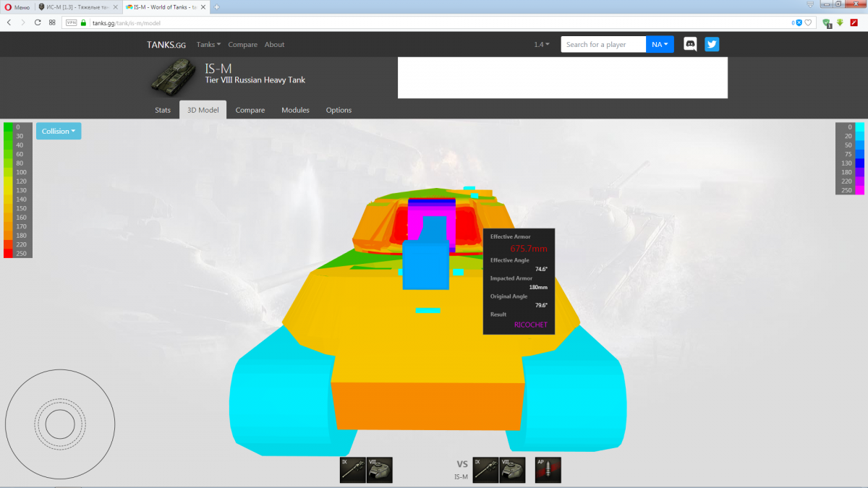Click the Search for a player field
Image resolution: width=868 pixels, height=488 pixels.
603,44
